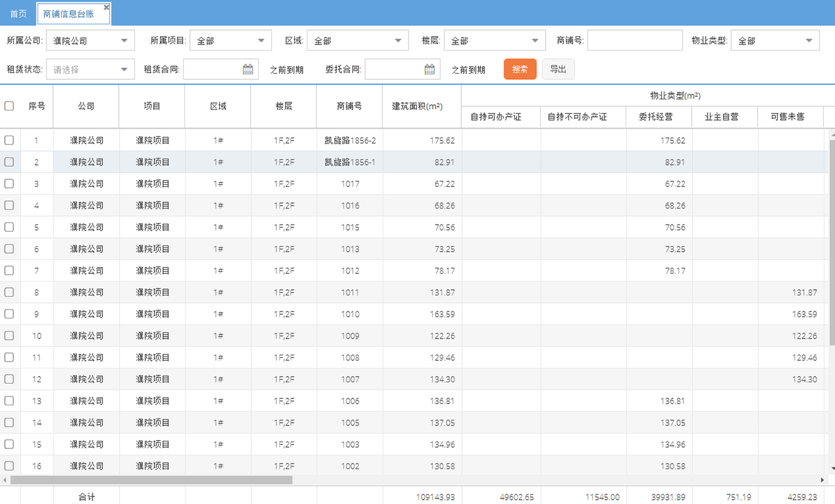This screenshot has height=504, width=835.
Task: Click shop number cell 凯旋路1856-1
Action: (x=350, y=162)
